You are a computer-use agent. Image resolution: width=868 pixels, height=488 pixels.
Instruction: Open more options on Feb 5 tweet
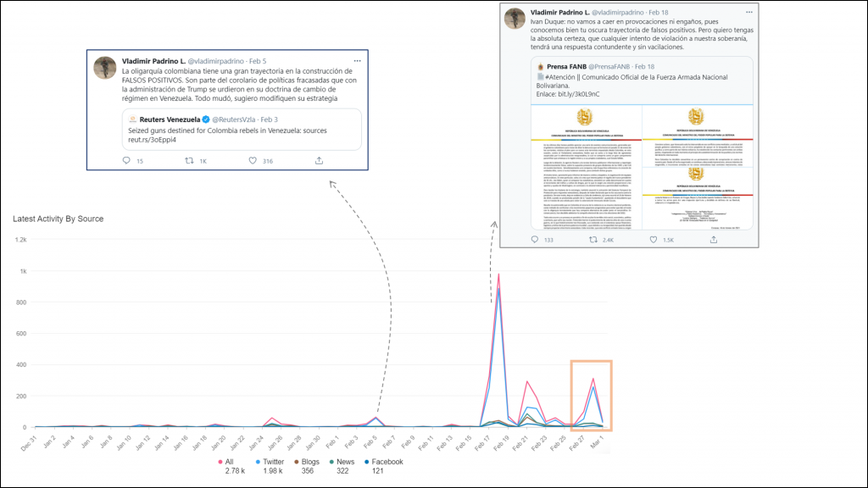(357, 61)
